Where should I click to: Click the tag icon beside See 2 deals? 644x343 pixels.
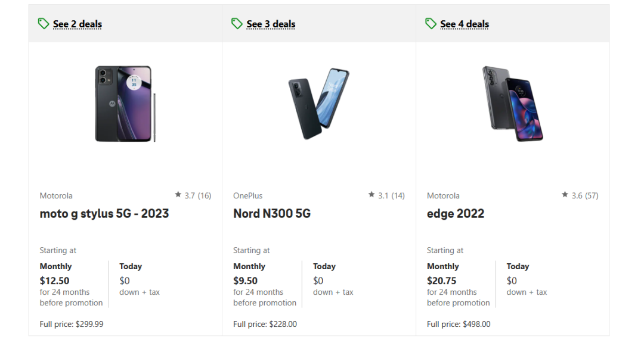point(44,23)
